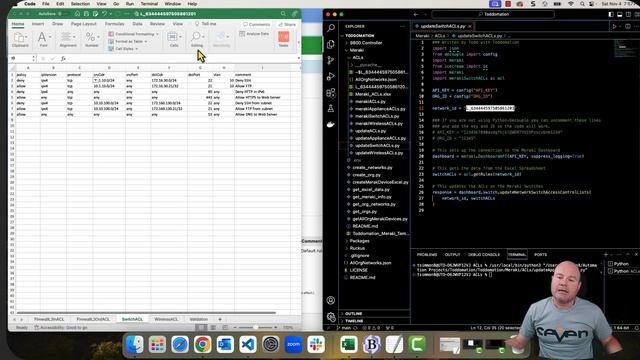Open Google Chrome from the Dock

click(202, 344)
